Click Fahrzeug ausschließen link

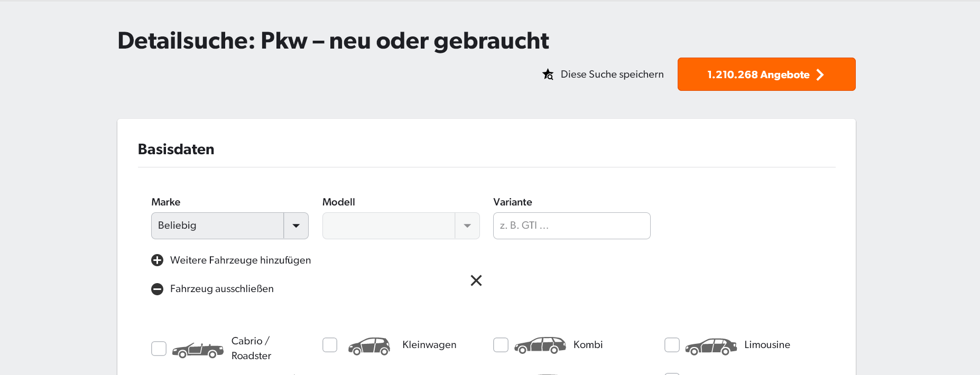coord(221,289)
